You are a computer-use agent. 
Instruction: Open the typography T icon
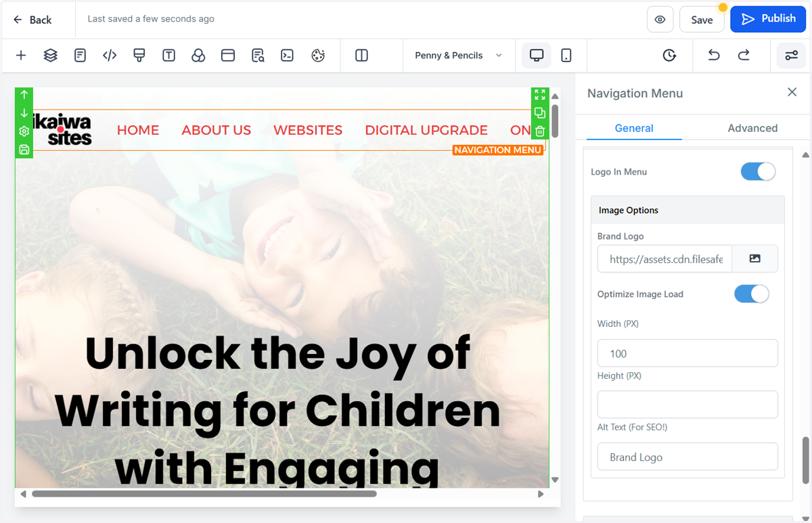[169, 55]
